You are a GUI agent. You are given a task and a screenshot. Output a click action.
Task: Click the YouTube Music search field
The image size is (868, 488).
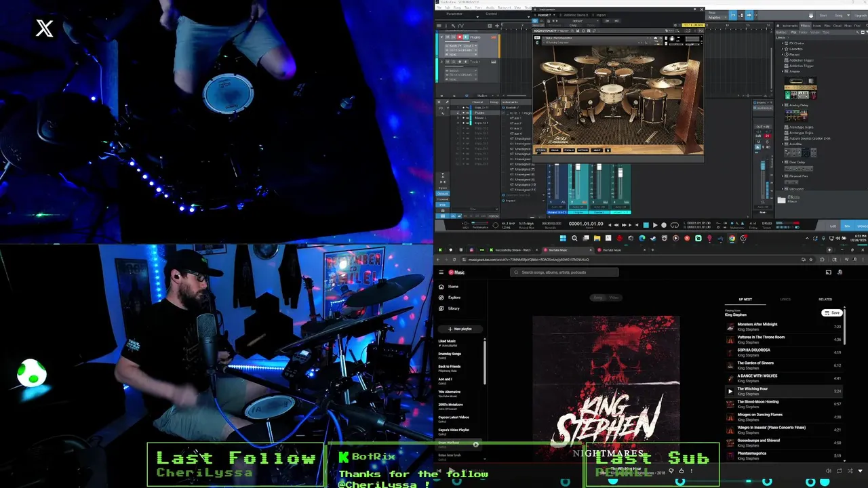click(x=564, y=272)
